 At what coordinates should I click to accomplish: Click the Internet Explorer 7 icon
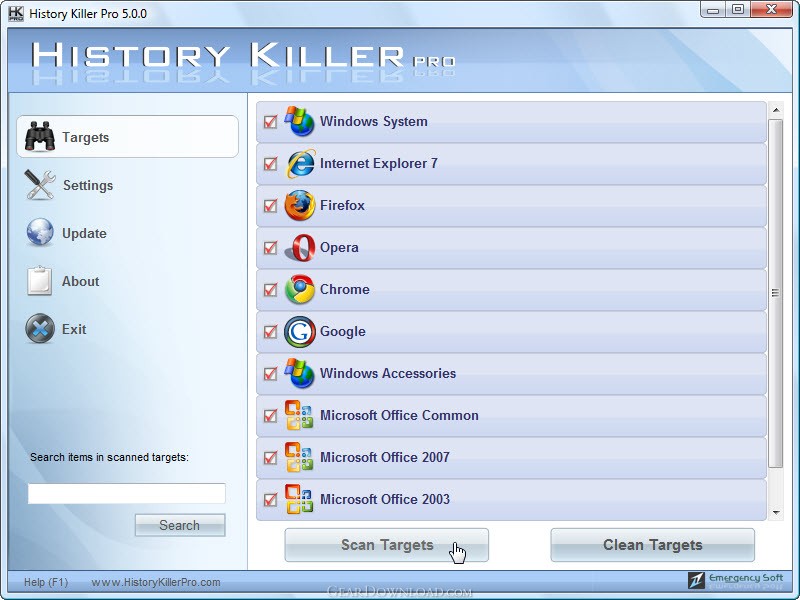(301, 164)
